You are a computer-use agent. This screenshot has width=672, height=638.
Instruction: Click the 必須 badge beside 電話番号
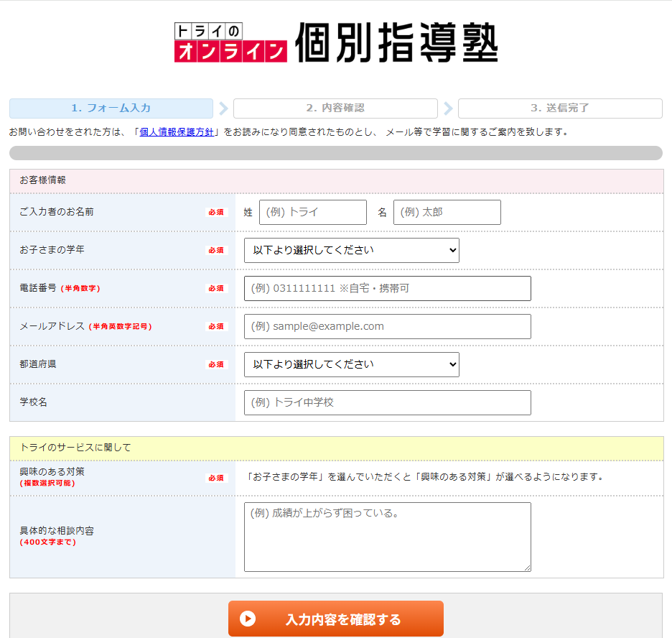click(x=216, y=288)
